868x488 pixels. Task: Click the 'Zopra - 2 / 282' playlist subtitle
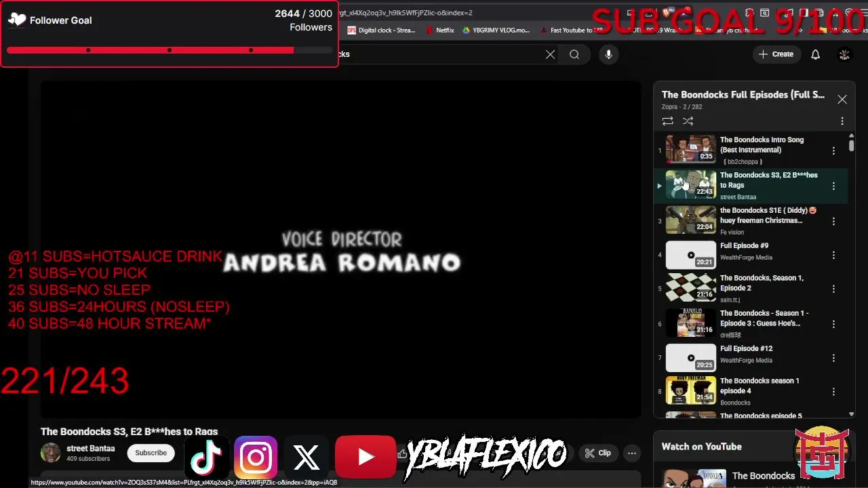tap(682, 107)
